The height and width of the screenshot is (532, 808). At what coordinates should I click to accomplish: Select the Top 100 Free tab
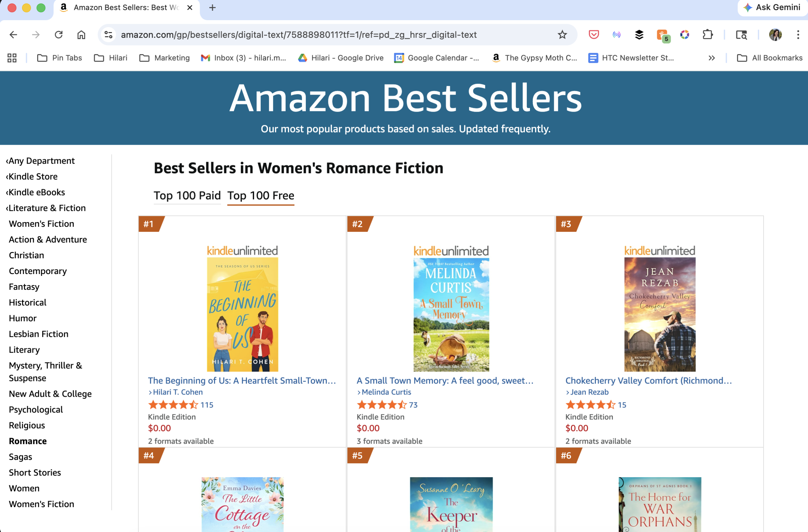click(x=260, y=196)
